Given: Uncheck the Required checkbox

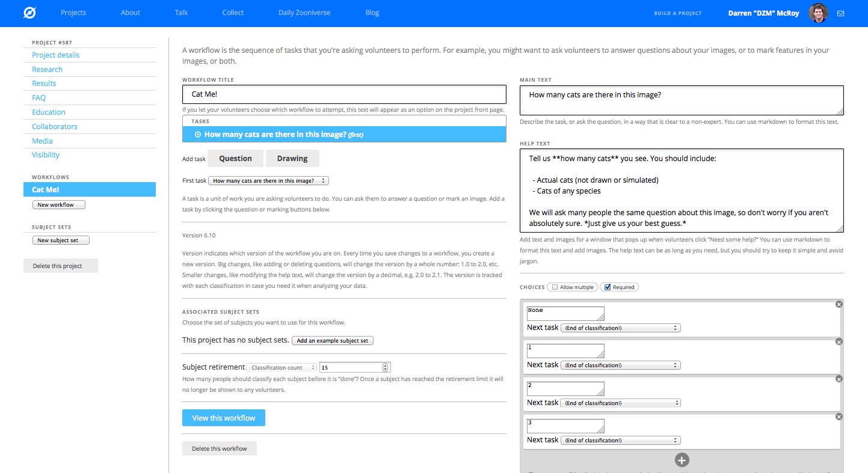Looking at the screenshot, I should coord(608,287).
